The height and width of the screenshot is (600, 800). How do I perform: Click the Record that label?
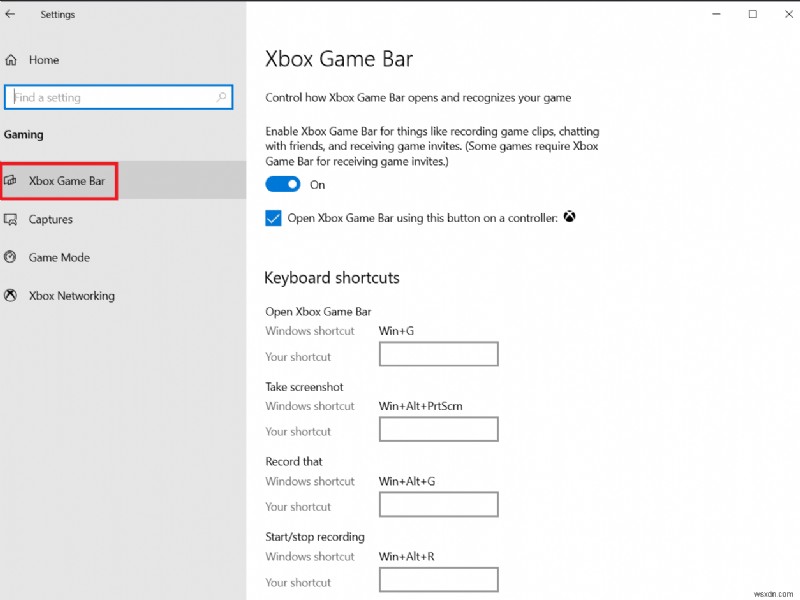pyautogui.click(x=294, y=462)
